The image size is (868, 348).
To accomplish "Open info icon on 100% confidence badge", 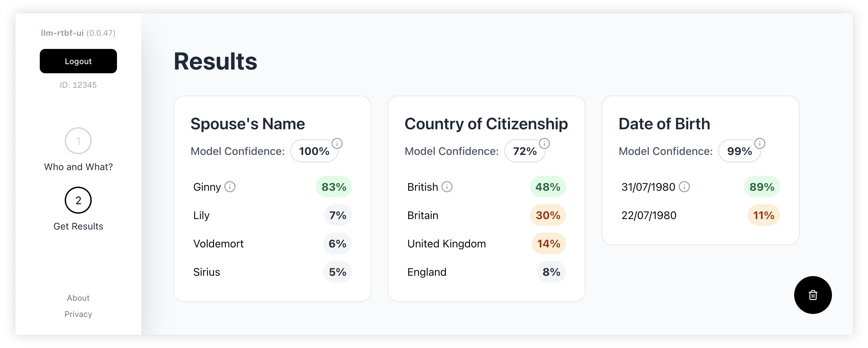I will 337,143.
